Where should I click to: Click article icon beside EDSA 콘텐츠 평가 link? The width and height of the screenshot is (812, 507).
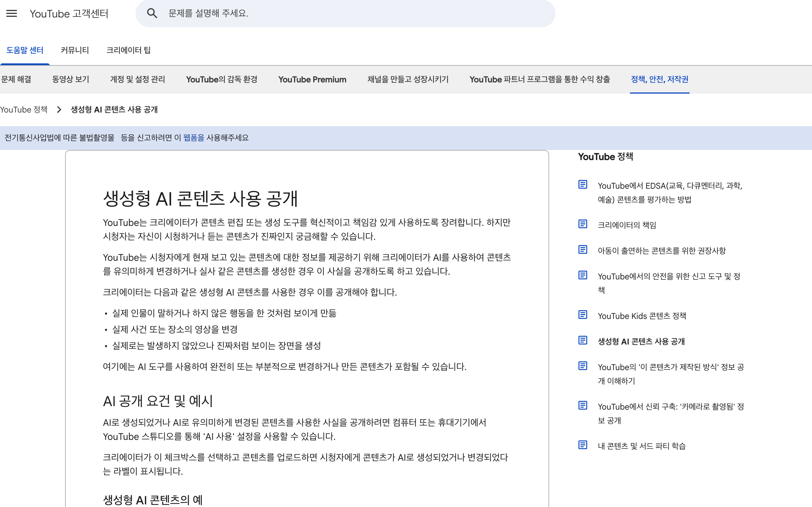(583, 184)
